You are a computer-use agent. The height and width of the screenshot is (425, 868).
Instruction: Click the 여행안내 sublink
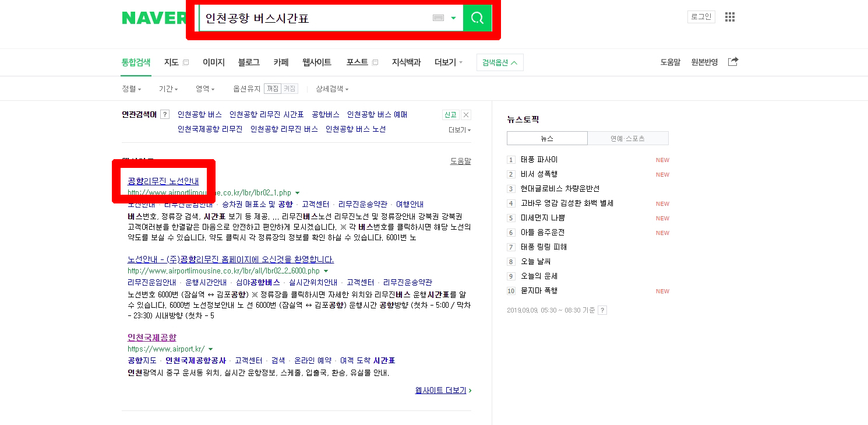[x=410, y=204]
